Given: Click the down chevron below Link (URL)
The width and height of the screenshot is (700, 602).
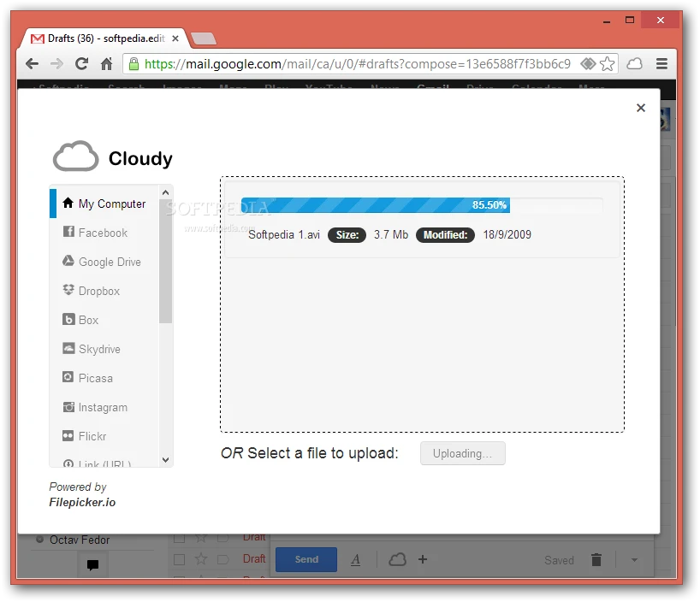Looking at the screenshot, I should pos(165,459).
